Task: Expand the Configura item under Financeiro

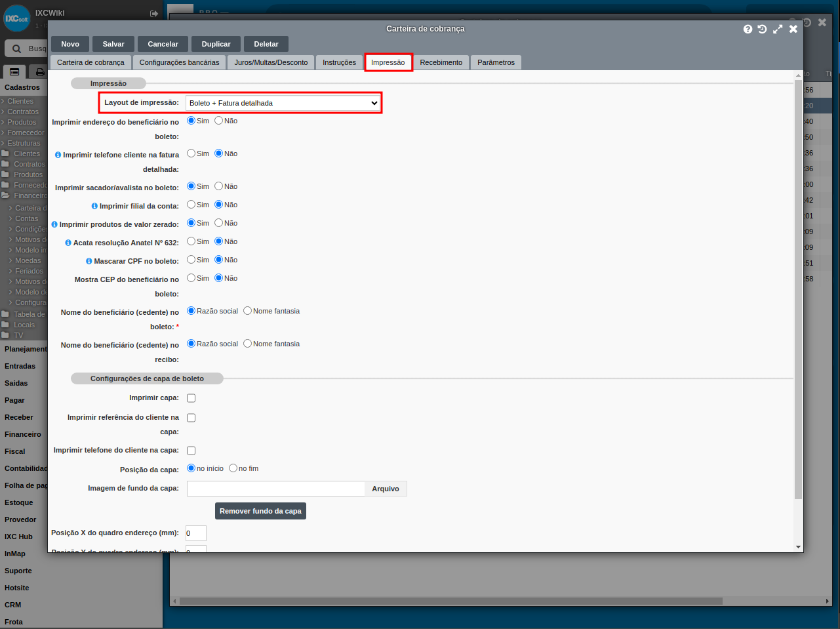Action: (x=28, y=302)
